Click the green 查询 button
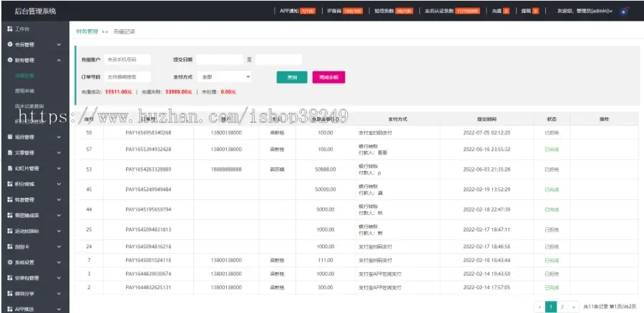The image size is (644, 313). pos(291,77)
